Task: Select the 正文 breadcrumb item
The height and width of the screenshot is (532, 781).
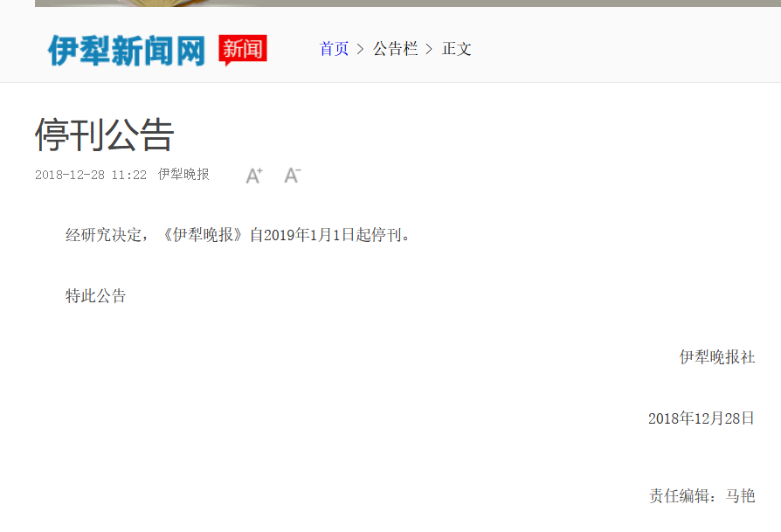Action: 457,49
